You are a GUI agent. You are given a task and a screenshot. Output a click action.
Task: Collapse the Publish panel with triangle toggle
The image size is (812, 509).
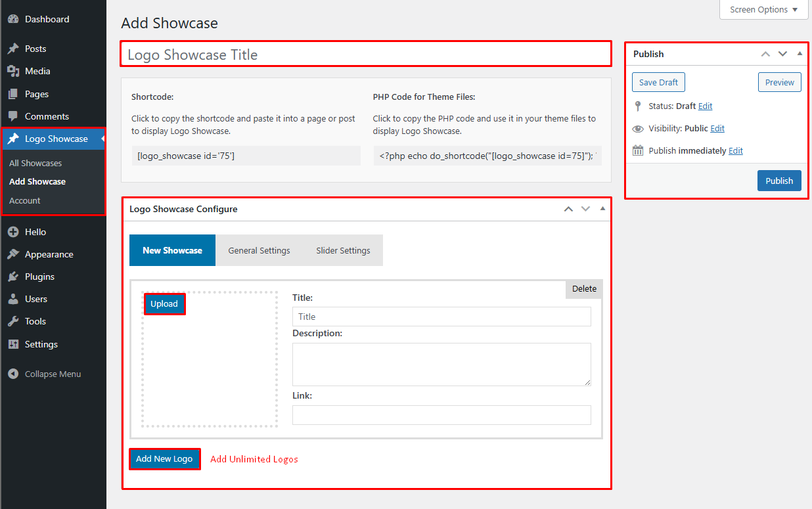pos(800,54)
